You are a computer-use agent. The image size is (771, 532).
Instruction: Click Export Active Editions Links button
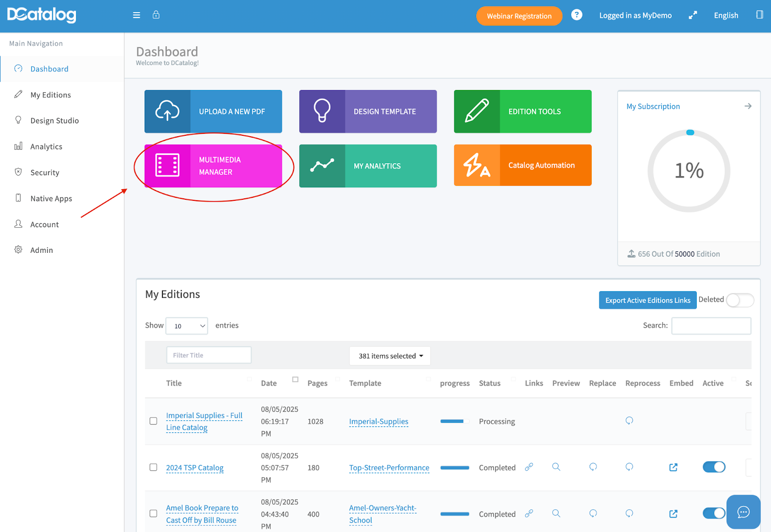(647, 300)
